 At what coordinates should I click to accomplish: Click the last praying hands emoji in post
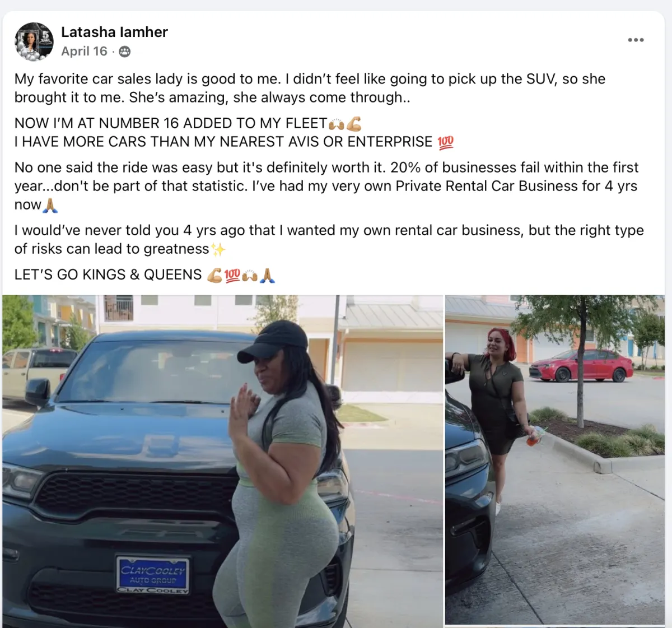coord(268,275)
